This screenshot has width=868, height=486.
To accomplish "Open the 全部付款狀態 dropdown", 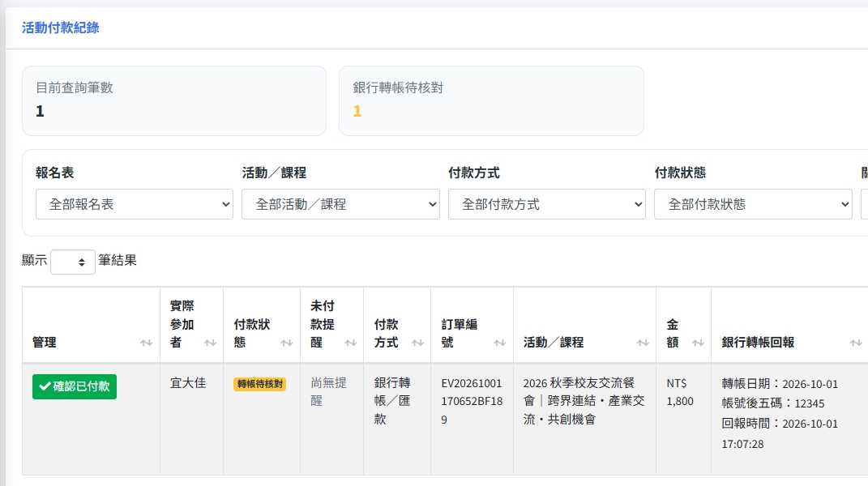I will tap(753, 204).
